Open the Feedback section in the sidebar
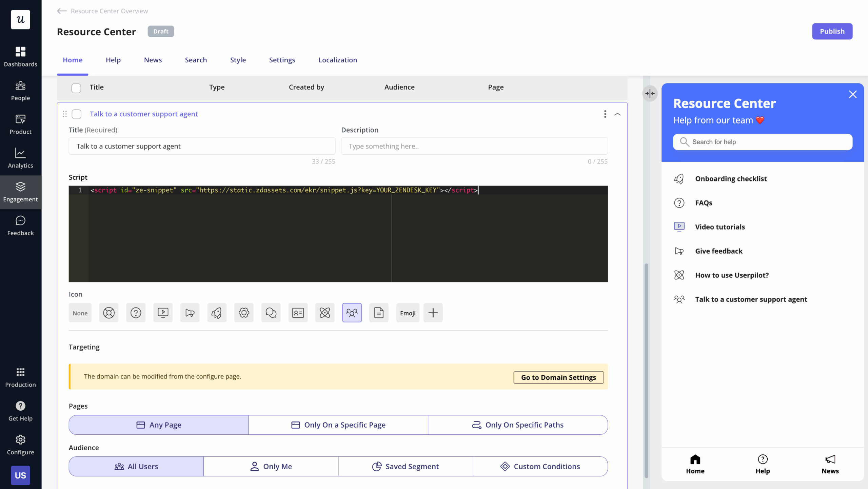The image size is (868, 489). coord(20,226)
